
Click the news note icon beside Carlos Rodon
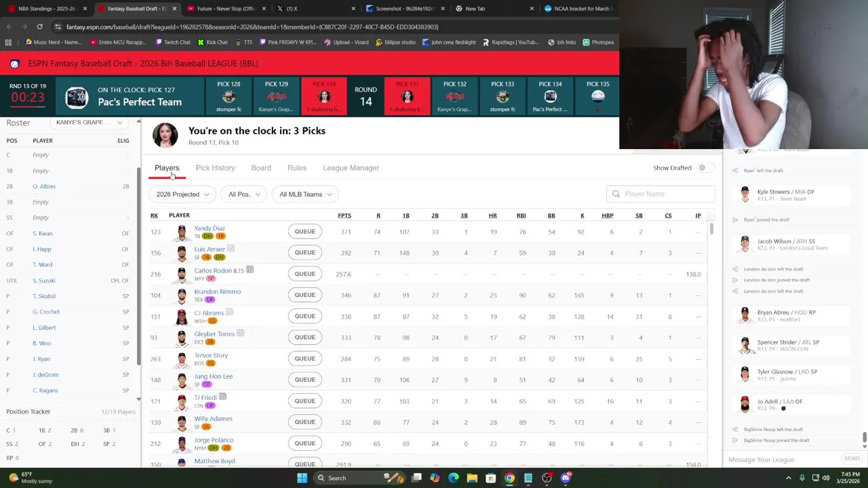click(x=250, y=270)
